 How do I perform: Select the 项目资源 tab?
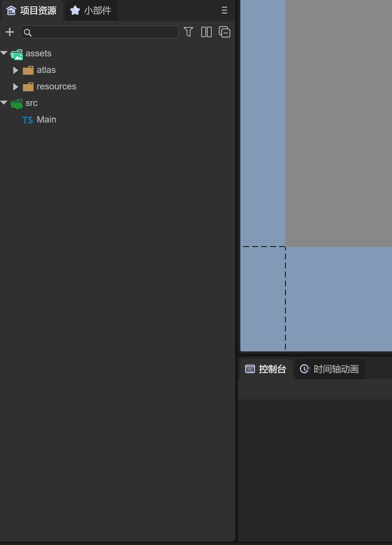coord(32,11)
